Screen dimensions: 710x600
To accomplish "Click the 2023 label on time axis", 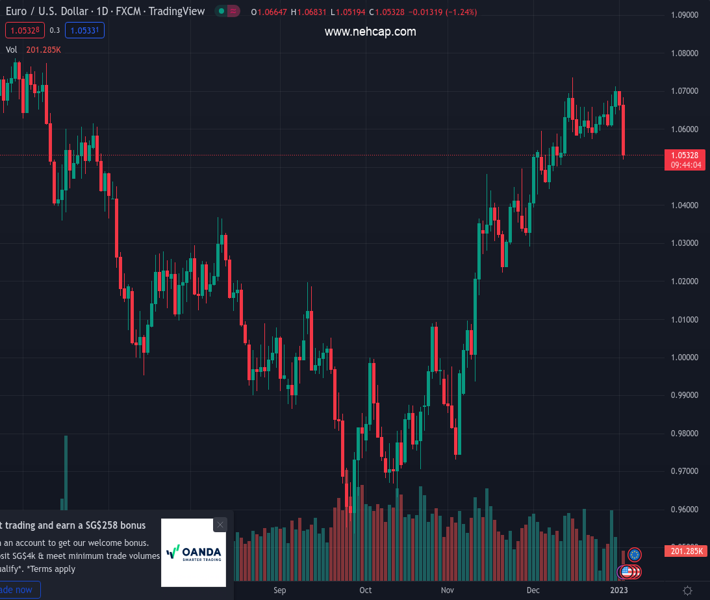I will tap(620, 591).
